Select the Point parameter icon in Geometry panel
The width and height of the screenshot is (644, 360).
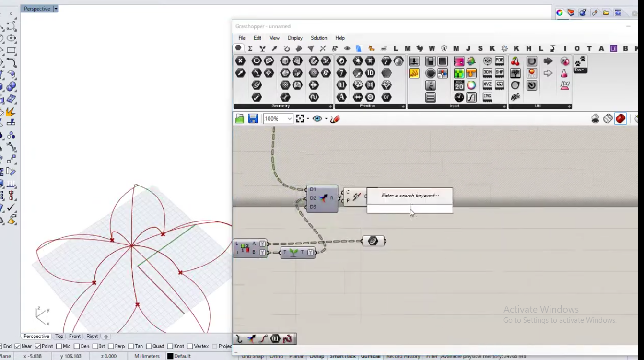pyautogui.click(x=240, y=61)
